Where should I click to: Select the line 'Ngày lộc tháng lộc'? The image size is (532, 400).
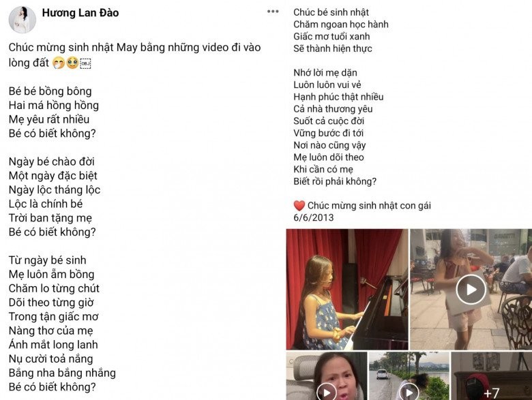tap(55, 190)
